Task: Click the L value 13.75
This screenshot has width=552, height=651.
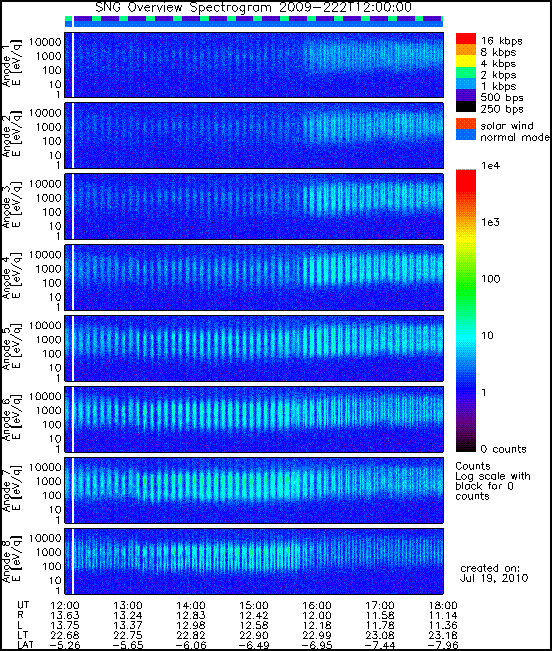Action: (x=65, y=625)
